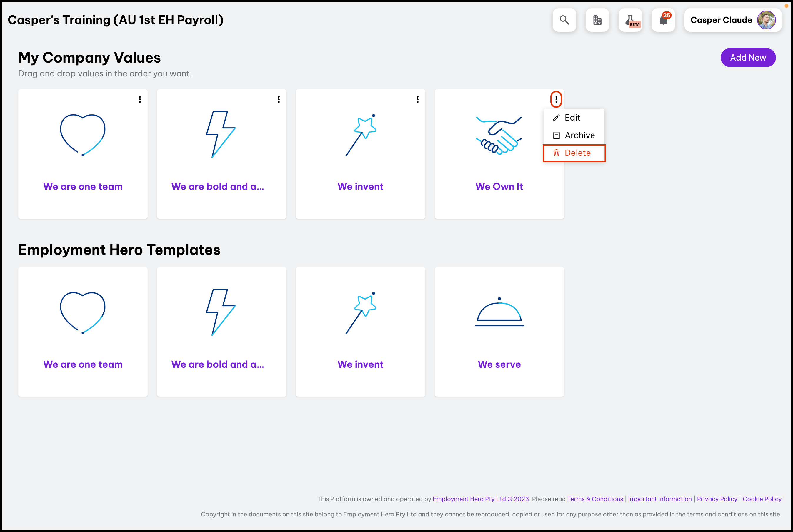793x532 pixels.
Task: Click handshake icon on We Own It
Action: click(x=499, y=135)
